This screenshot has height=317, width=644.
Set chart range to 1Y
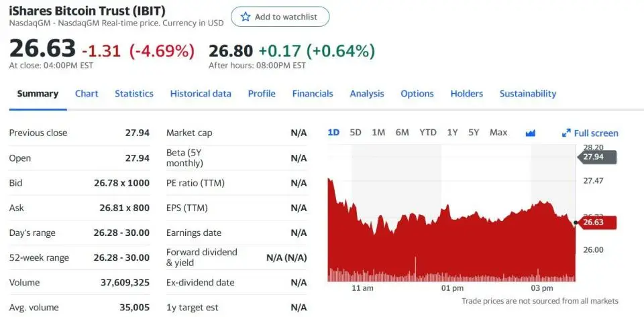tap(452, 133)
